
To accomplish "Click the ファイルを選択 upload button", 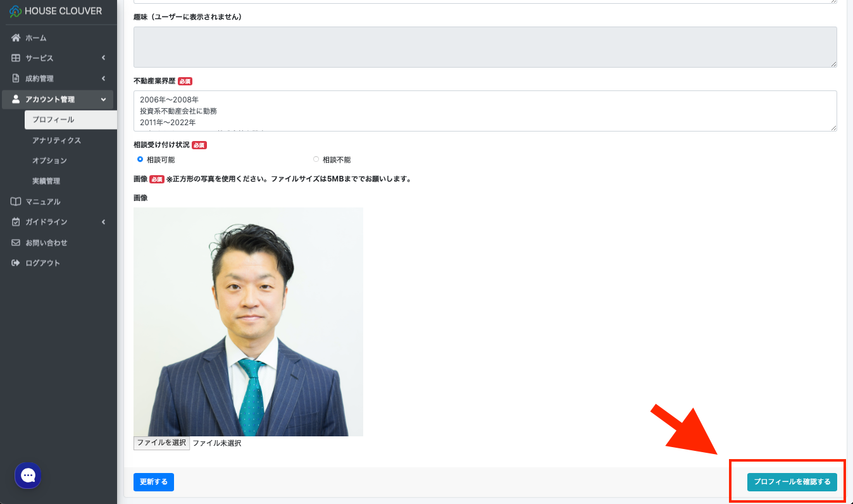I will (x=161, y=443).
